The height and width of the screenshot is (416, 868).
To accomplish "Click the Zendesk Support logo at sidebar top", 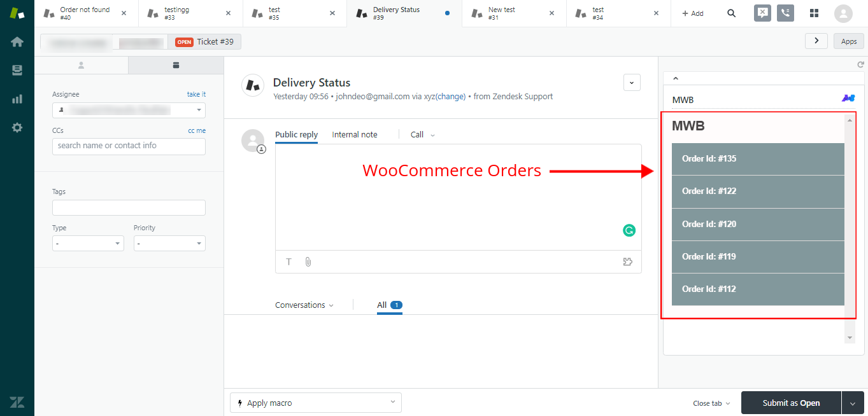I will pos(17,13).
